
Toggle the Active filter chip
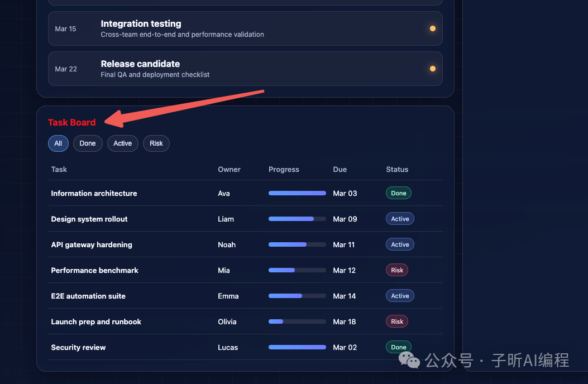(122, 143)
